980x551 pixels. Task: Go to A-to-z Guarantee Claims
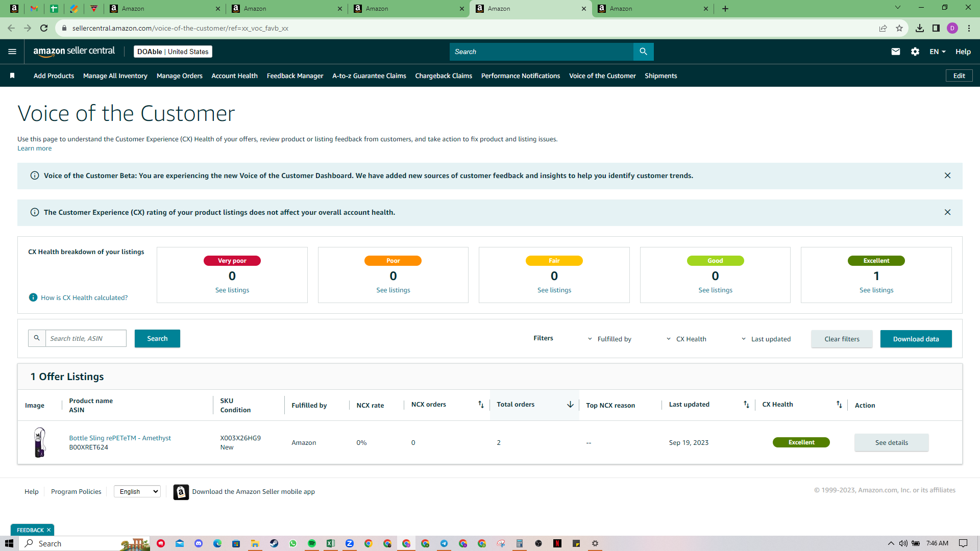[370, 76]
